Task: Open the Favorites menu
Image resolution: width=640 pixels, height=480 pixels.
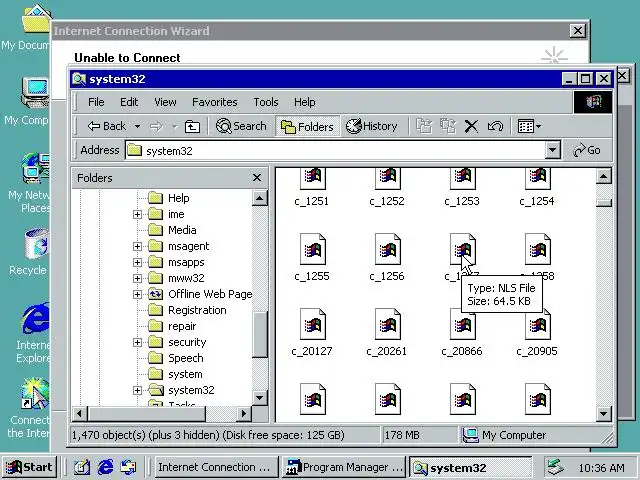Action: point(215,102)
